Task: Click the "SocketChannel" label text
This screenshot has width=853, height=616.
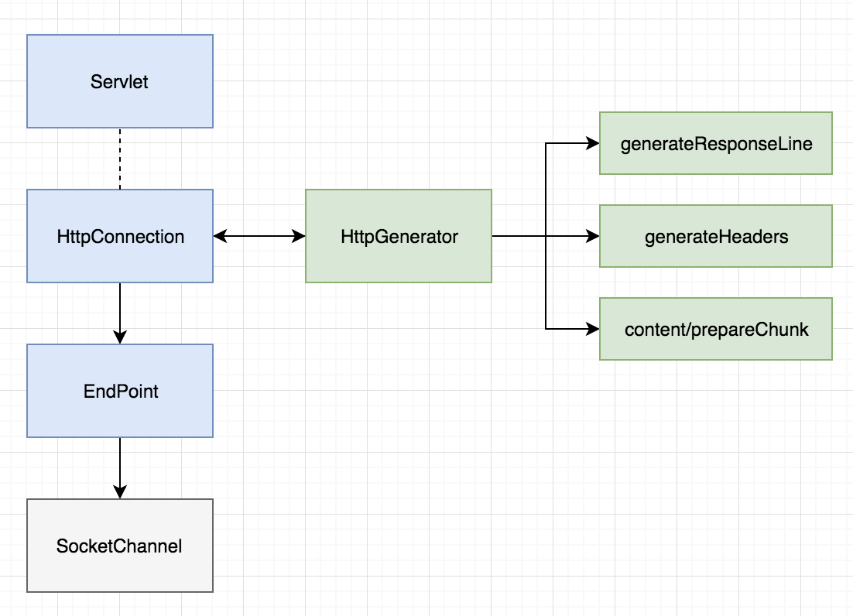Action: pos(119,546)
